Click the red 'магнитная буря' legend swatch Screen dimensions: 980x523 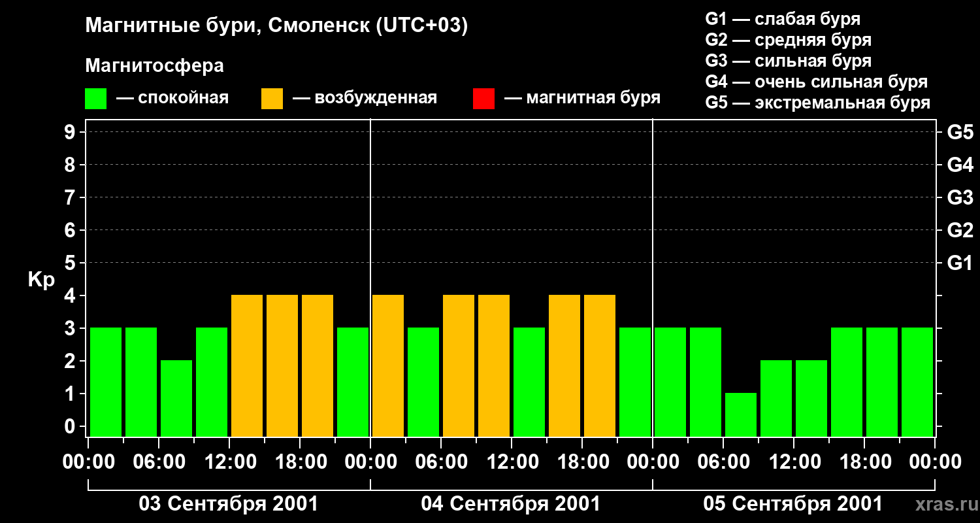pos(483,99)
